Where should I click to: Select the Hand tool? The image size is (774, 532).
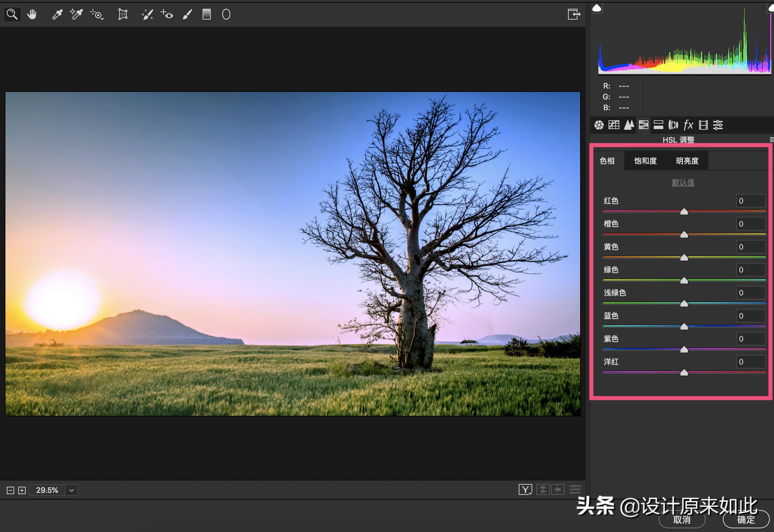[x=32, y=14]
